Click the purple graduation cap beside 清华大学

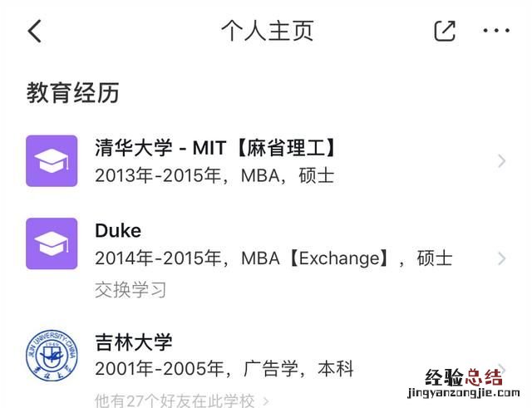(x=52, y=161)
